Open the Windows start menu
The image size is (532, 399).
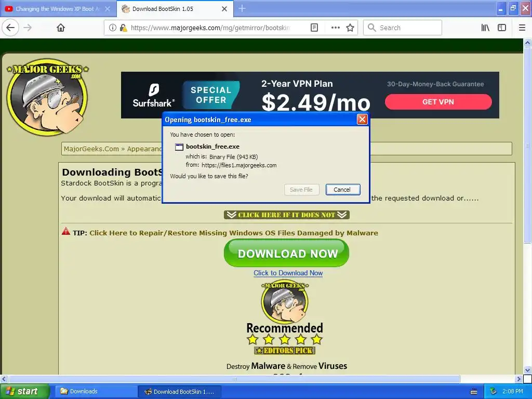point(24,392)
